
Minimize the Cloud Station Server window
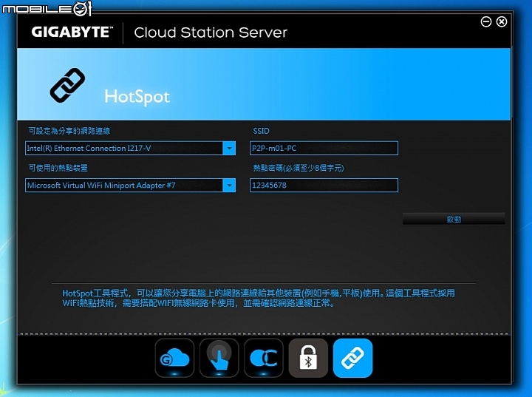click(486, 21)
